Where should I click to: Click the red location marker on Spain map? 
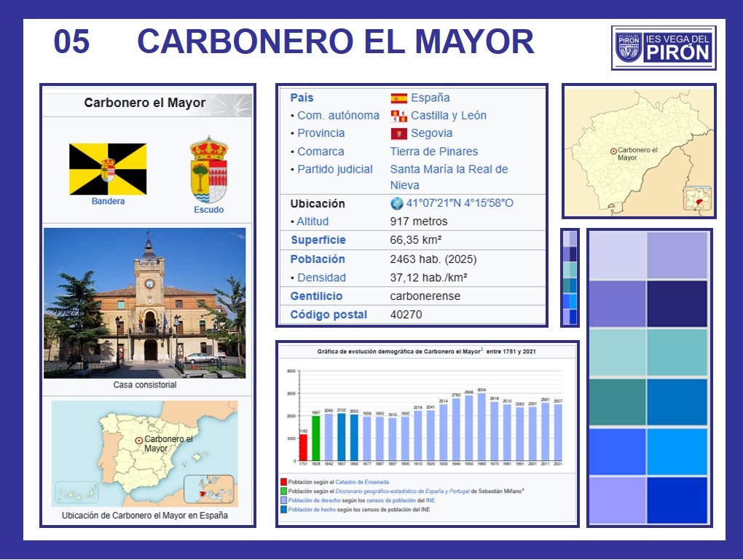[x=138, y=441]
